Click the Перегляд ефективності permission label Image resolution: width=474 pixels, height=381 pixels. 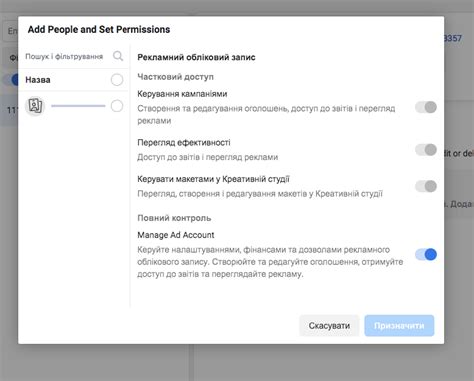pos(184,143)
